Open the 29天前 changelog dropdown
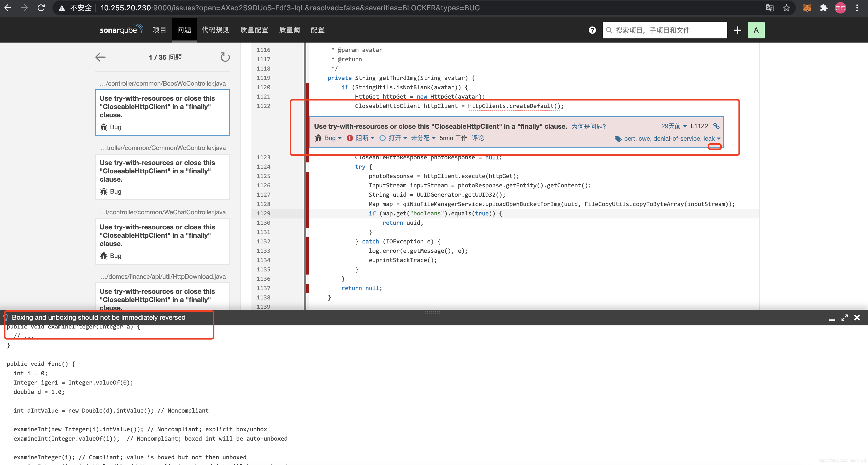The image size is (868, 465). 674,126
